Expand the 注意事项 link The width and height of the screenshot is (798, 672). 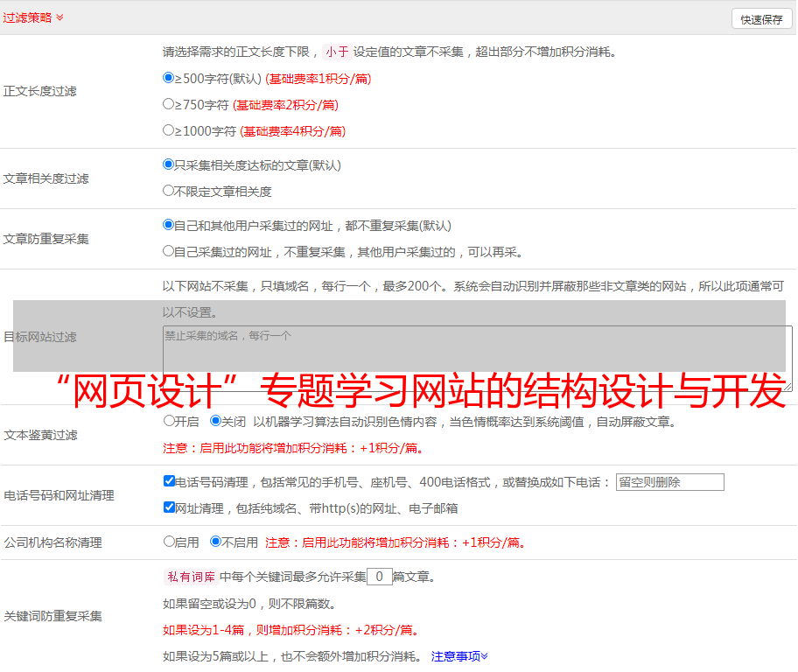pos(459,656)
